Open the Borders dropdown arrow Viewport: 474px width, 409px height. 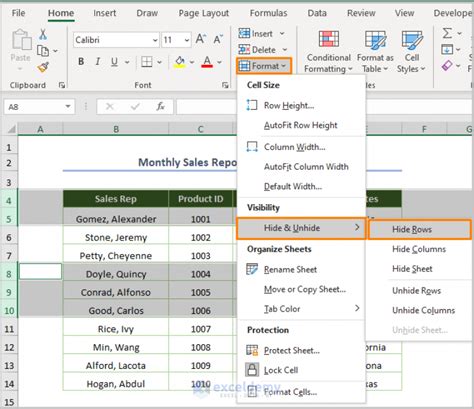(159, 62)
